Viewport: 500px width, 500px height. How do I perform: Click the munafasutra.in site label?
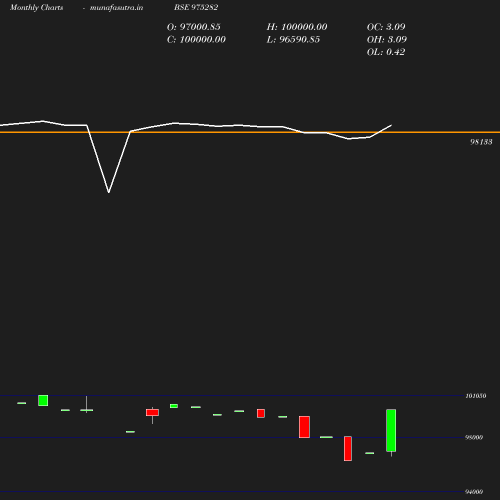tap(116, 8)
